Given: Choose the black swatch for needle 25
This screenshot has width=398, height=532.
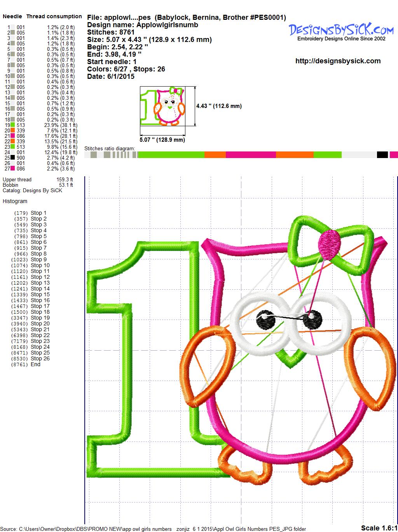Looking at the screenshot, I should click(x=13, y=158).
